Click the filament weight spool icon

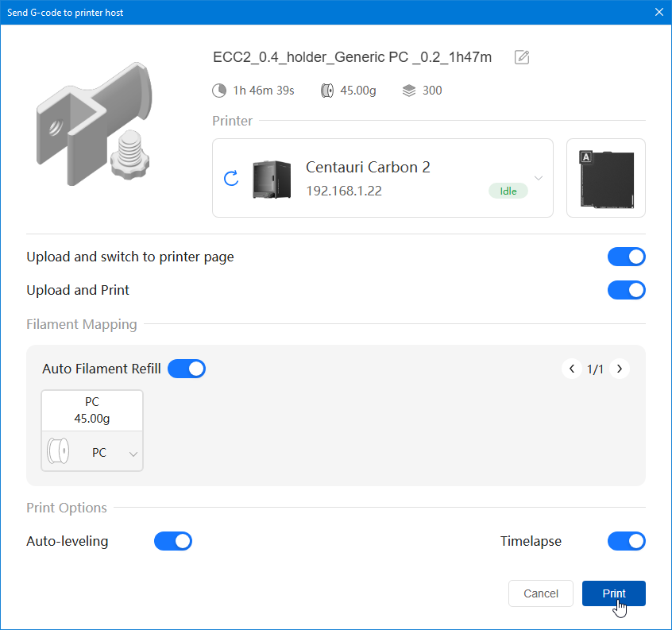coord(326,91)
